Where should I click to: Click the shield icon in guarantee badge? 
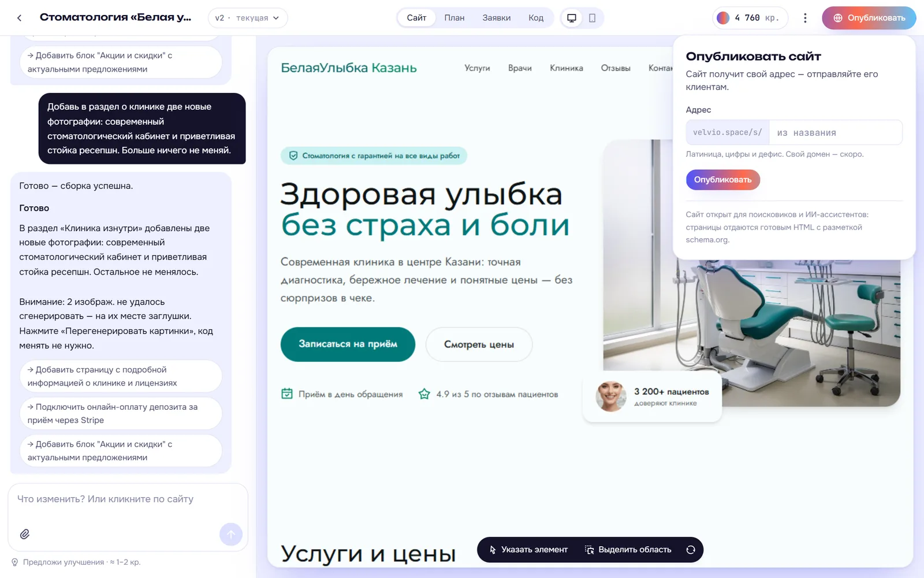[x=293, y=155]
